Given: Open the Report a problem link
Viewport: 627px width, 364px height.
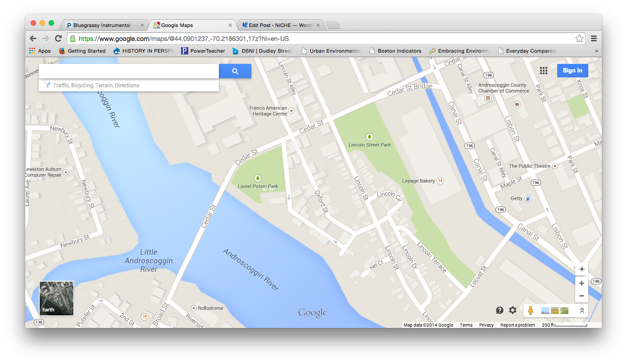Looking at the screenshot, I should [x=518, y=325].
